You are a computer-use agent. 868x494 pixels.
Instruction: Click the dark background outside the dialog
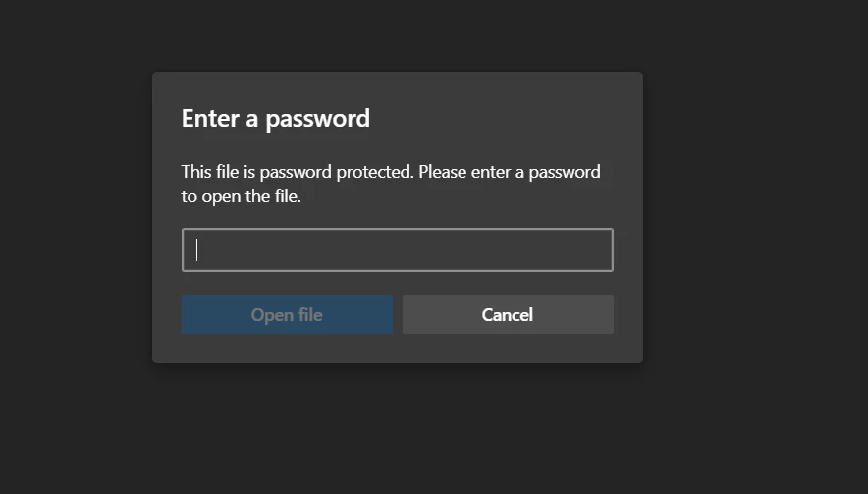[756, 196]
